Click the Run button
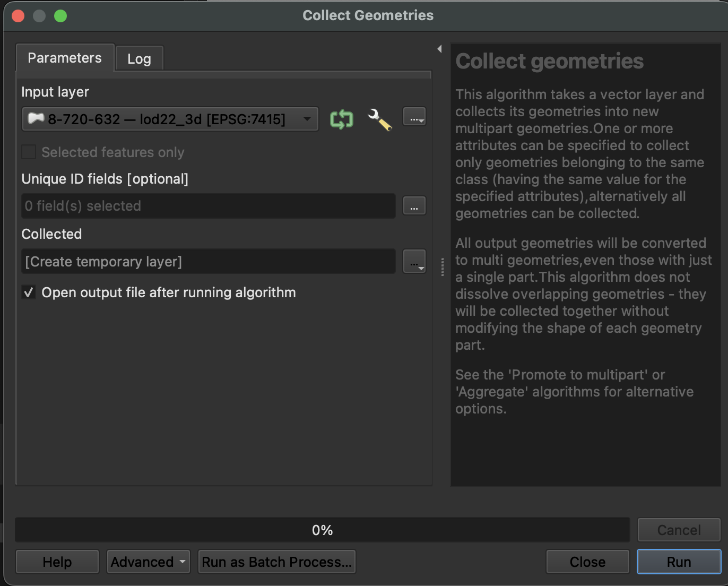The width and height of the screenshot is (728, 586). coord(679,562)
